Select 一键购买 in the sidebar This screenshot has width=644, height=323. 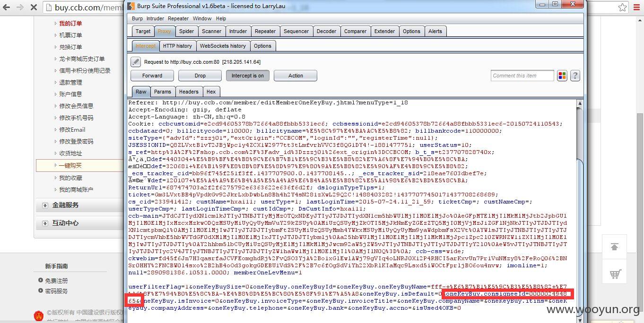pyautogui.click(x=70, y=166)
